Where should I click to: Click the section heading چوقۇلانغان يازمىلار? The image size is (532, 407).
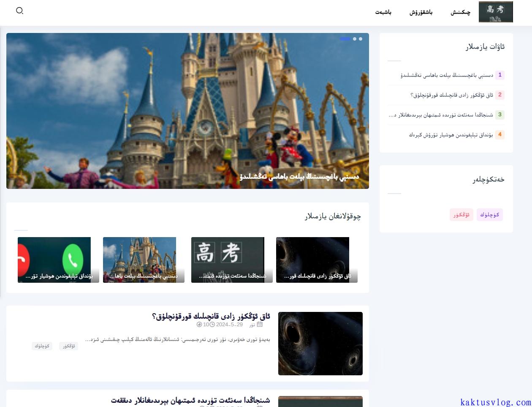coord(333,216)
